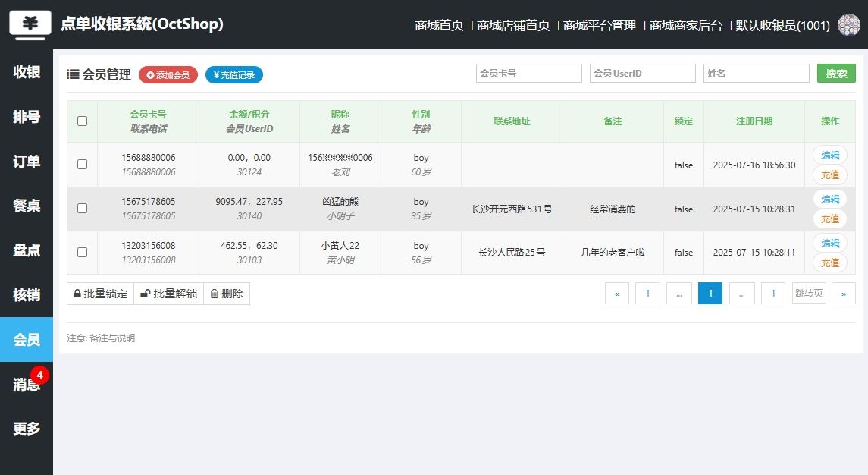The height and width of the screenshot is (475, 868).
Task: Click 编辑 for member 小明子
Action: click(830, 199)
